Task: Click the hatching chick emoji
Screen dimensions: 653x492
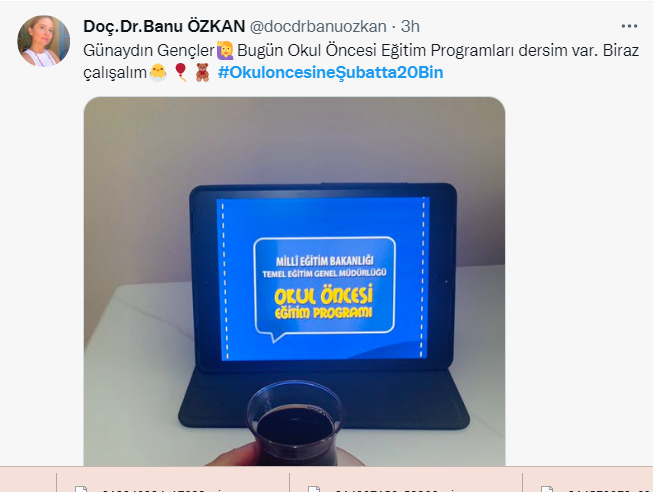Action: pos(158,72)
